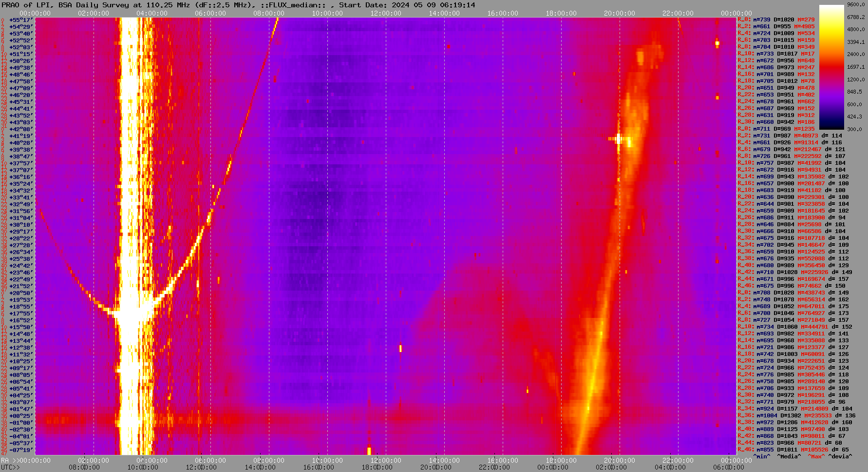Select the 'Start Date: 2024 05 09 06:19:14' text

tap(407, 5)
